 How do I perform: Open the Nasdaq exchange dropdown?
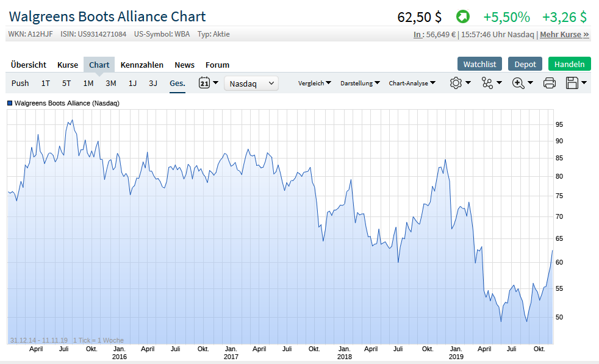(x=251, y=83)
